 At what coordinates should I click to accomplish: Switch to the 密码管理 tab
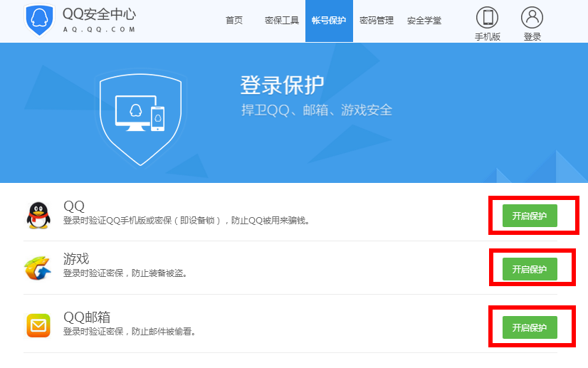point(377,20)
